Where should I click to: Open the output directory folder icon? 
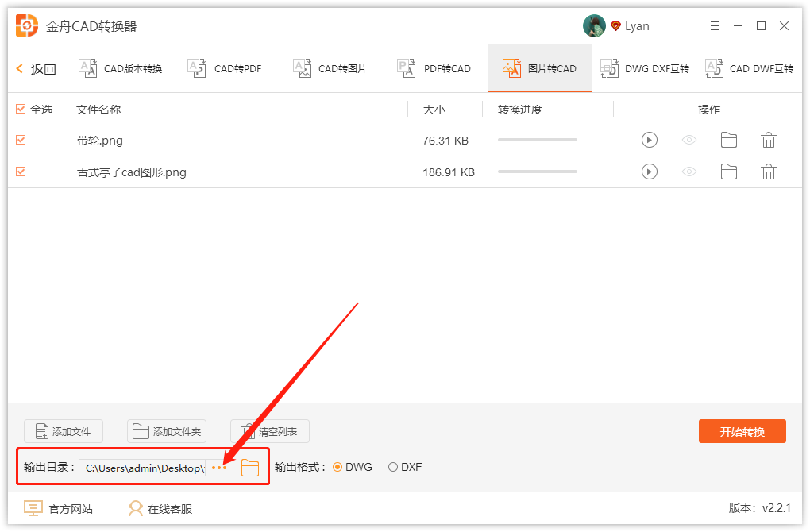(250, 468)
